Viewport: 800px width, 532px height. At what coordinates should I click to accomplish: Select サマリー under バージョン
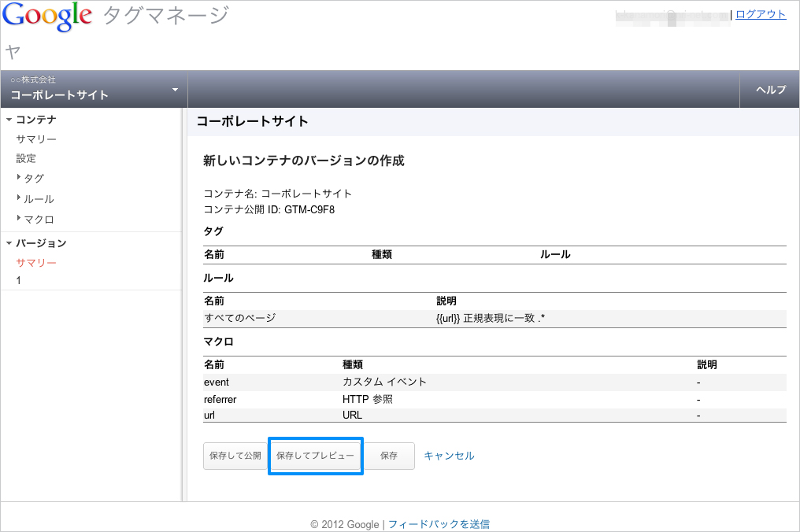coord(36,263)
